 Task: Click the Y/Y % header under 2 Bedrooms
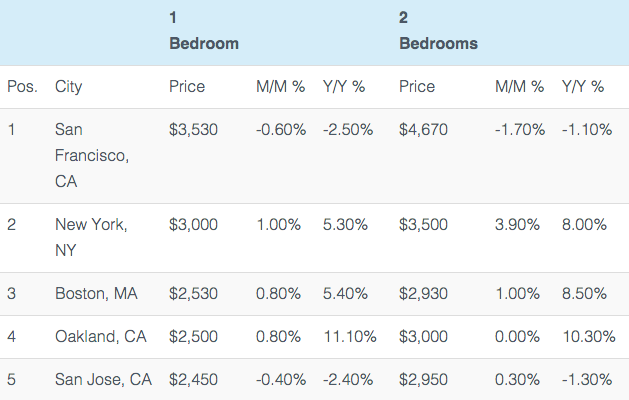[583, 87]
